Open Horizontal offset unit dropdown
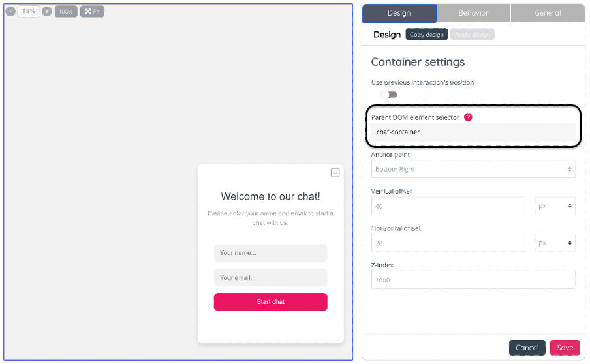Viewport: 590px width, 364px height. tap(555, 243)
